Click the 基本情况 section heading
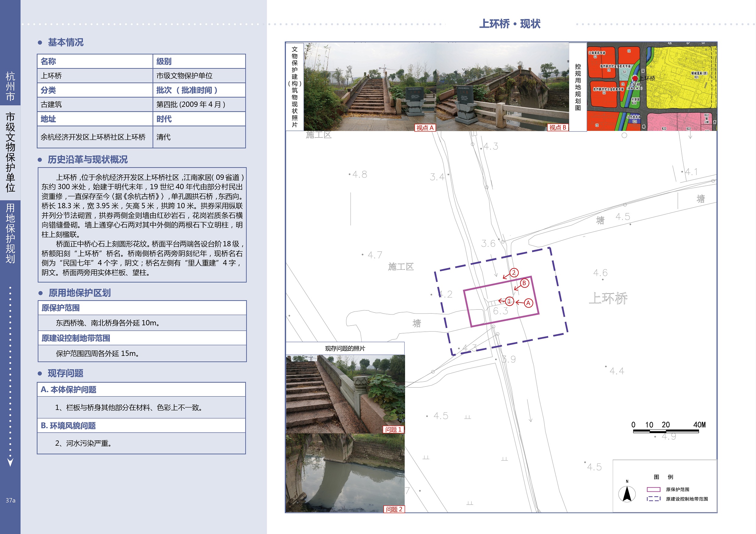 [66, 42]
